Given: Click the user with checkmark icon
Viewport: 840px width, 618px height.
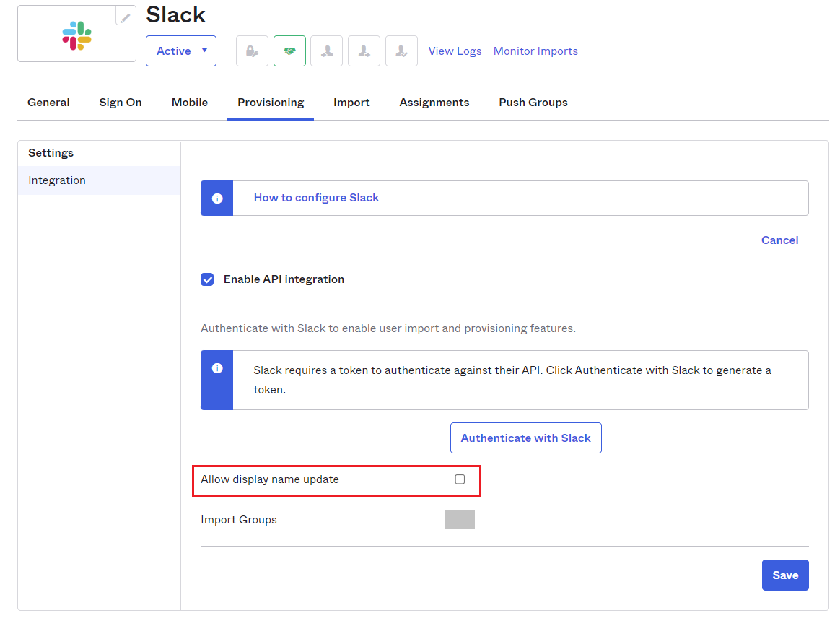Looking at the screenshot, I should [401, 51].
